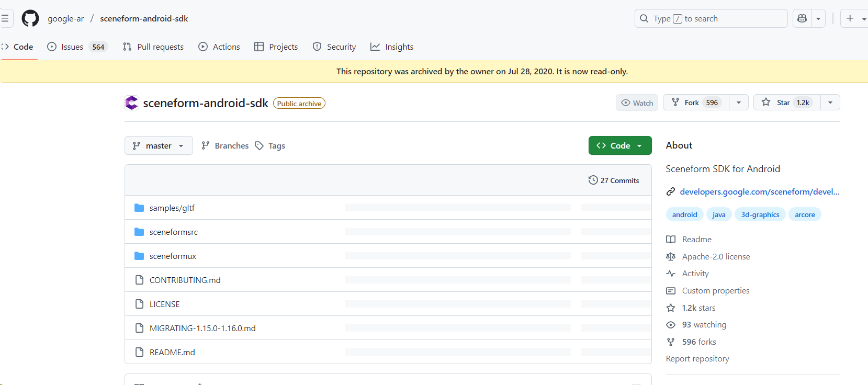Click folder icon beside sceneformux
This screenshot has height=385, width=868.
(139, 256)
